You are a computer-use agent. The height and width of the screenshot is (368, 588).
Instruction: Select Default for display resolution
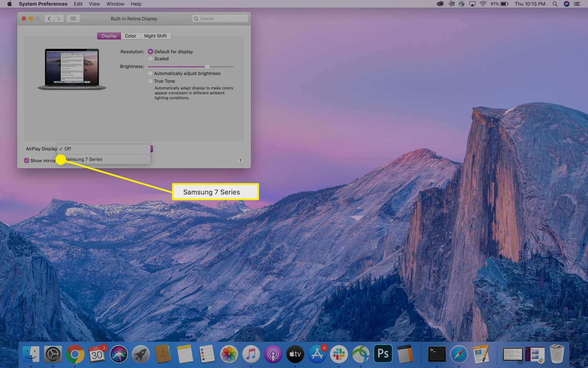point(151,52)
